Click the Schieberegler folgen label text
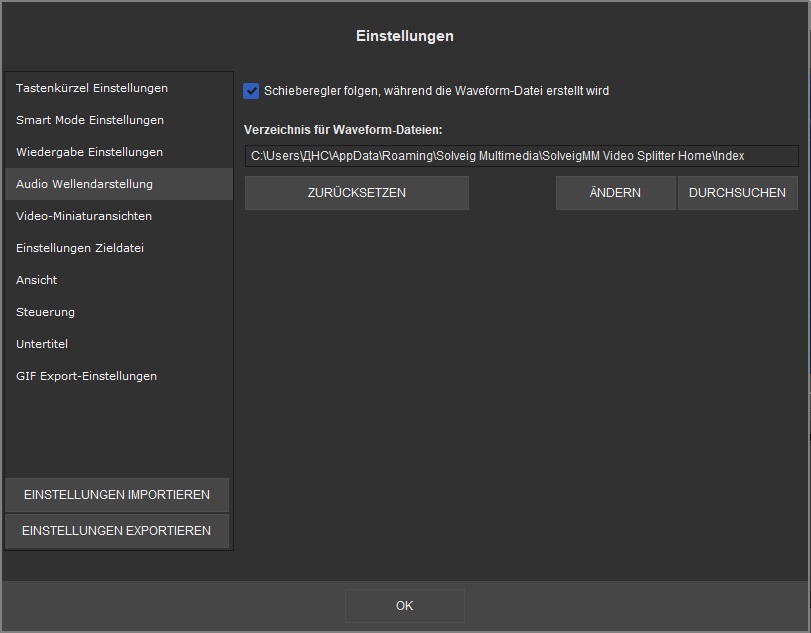 [x=436, y=91]
